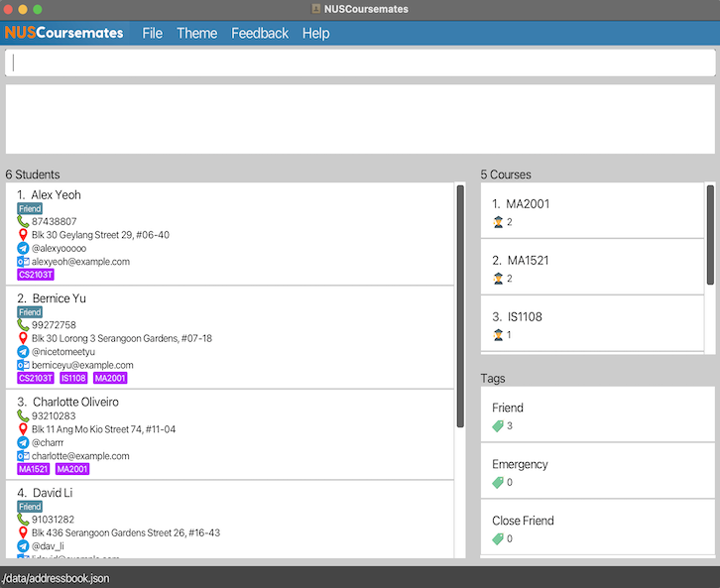Select the Emergency tag entry
The height and width of the screenshot is (588, 720).
click(598, 471)
